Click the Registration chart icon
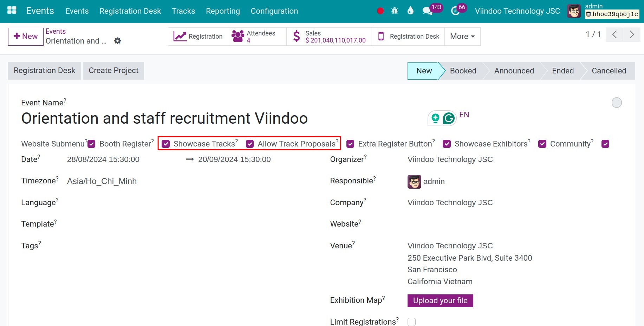644x326 pixels. click(x=180, y=37)
